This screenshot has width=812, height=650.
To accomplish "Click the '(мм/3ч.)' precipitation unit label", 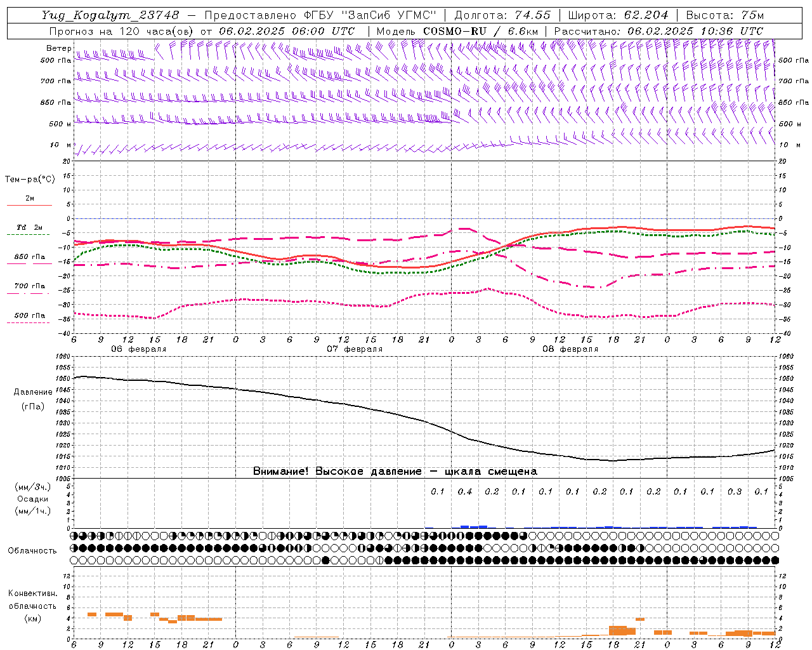I will (32, 487).
